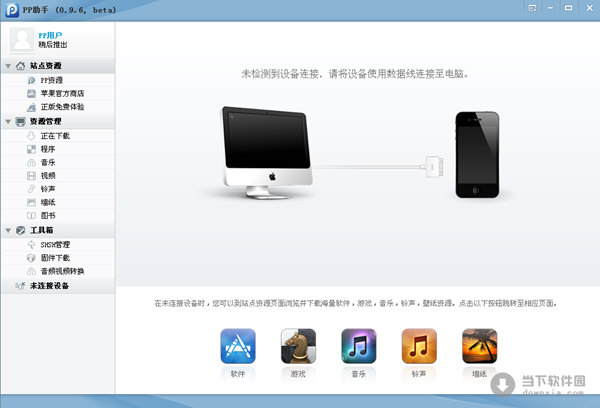
Task: Click the 铃声 label under orange icon
Action: (x=419, y=374)
